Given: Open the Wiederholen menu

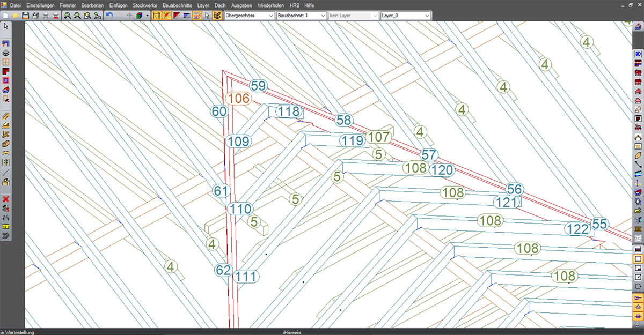Looking at the screenshot, I should point(271,5).
